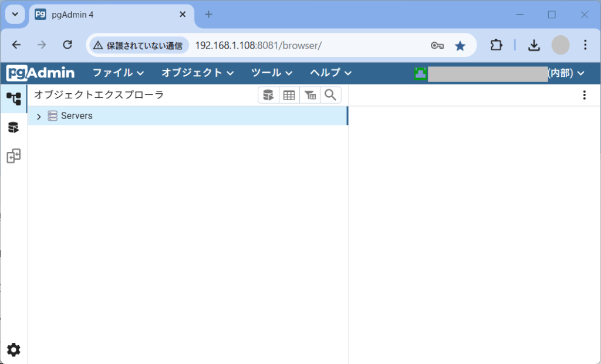
Task: Select the Object Explorer tree icon in sidebar
Action: [x=14, y=98]
